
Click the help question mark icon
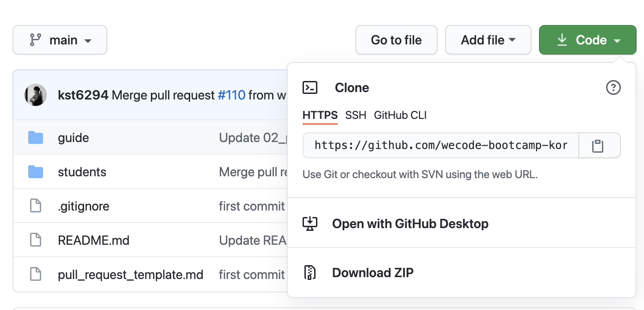click(x=613, y=87)
